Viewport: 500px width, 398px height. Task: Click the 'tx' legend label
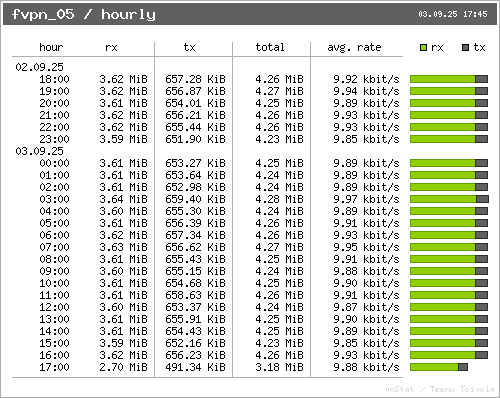click(x=479, y=47)
